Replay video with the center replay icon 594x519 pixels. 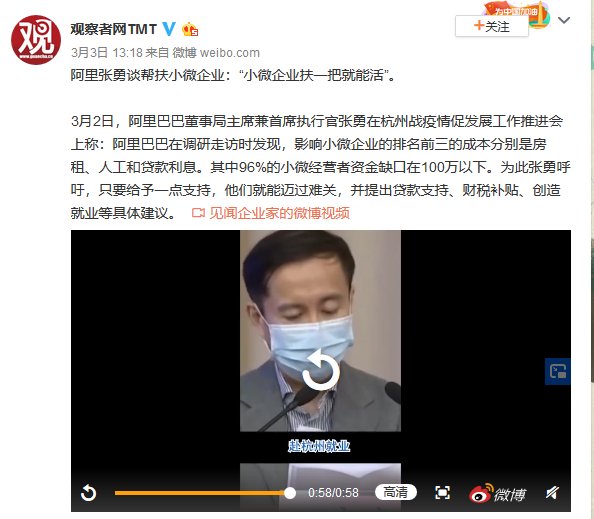tap(320, 370)
